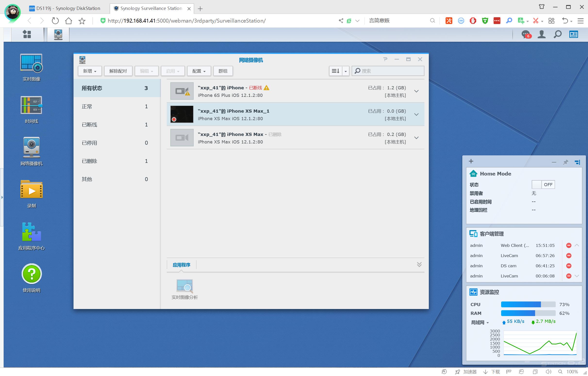Open the 实时图像 Live View desktop icon
This screenshot has height=376, width=588.
pyautogui.click(x=31, y=63)
